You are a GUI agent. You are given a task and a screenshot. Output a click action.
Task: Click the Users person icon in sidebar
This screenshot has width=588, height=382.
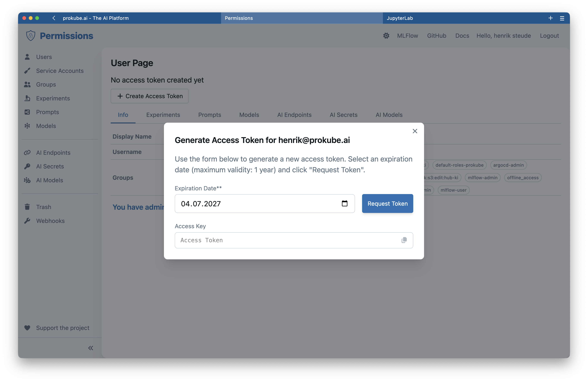click(x=27, y=57)
